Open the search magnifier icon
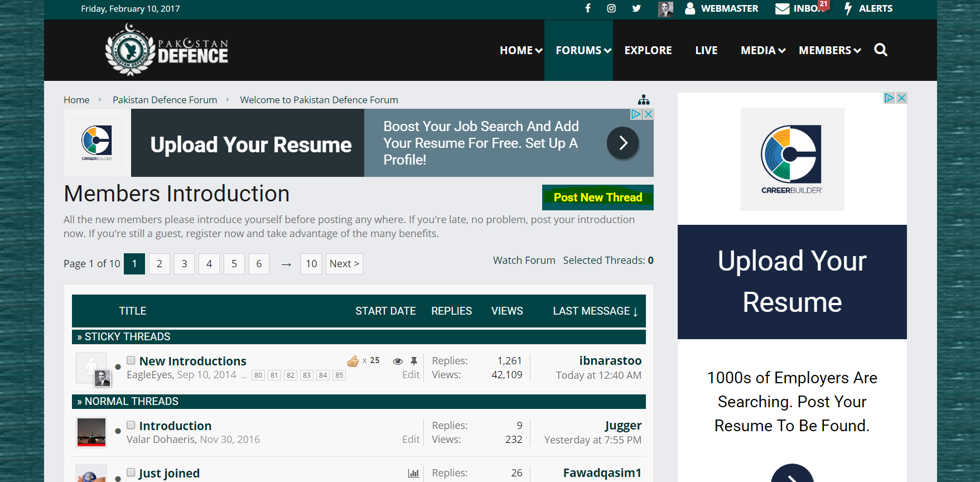Viewport: 980px width, 482px height. click(881, 50)
